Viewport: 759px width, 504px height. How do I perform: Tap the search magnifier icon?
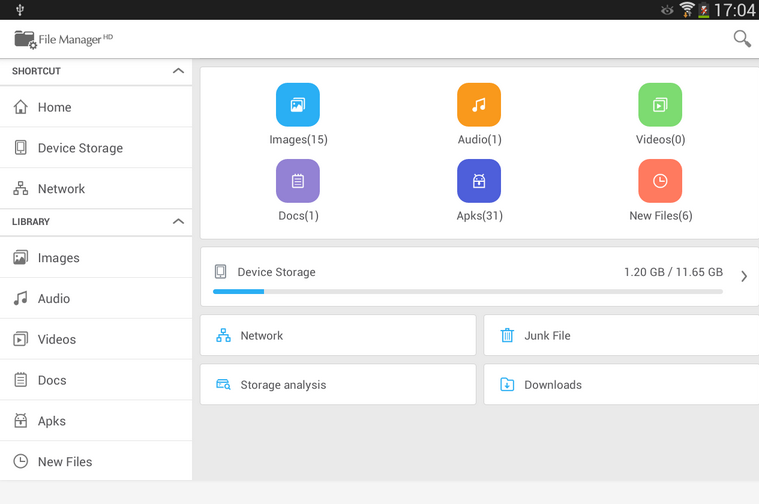741,39
